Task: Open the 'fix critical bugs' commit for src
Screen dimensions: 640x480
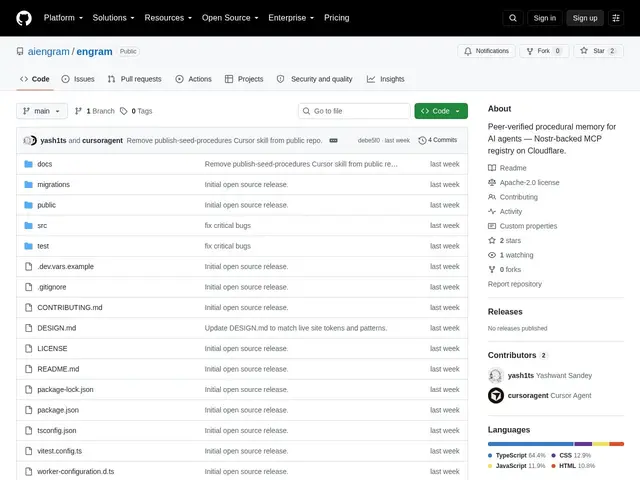Action: [228, 225]
